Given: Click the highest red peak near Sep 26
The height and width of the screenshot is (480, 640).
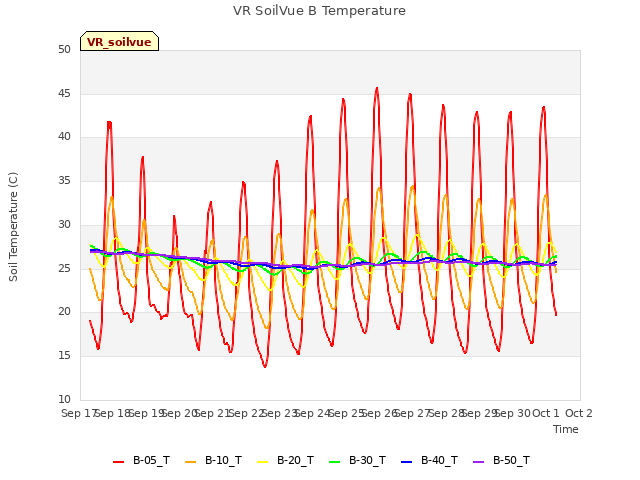Looking at the screenshot, I should point(377,88).
